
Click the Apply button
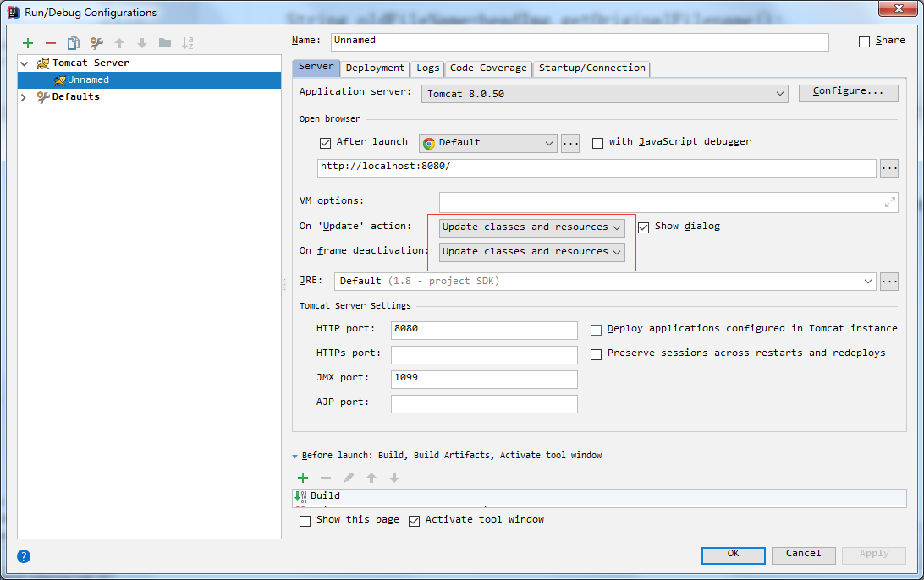874,555
